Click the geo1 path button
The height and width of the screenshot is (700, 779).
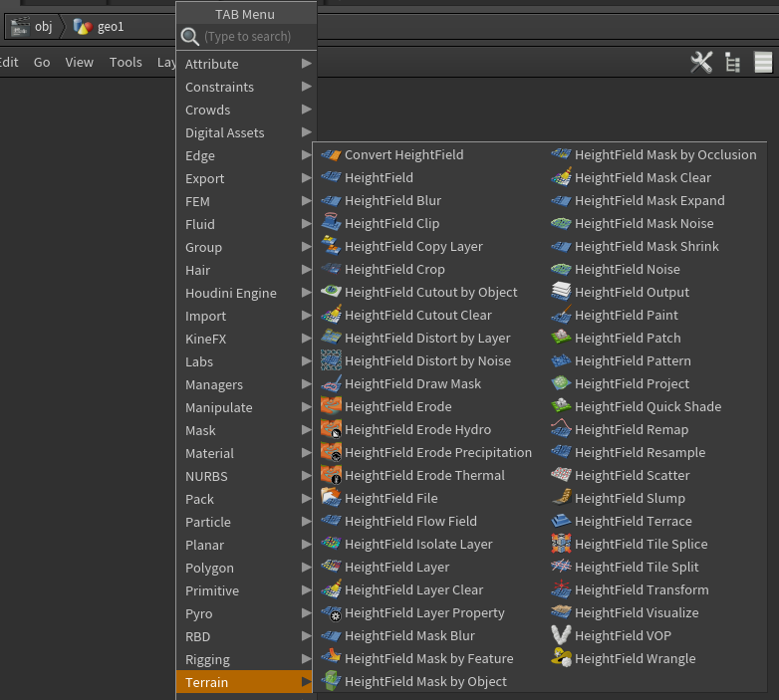99,26
